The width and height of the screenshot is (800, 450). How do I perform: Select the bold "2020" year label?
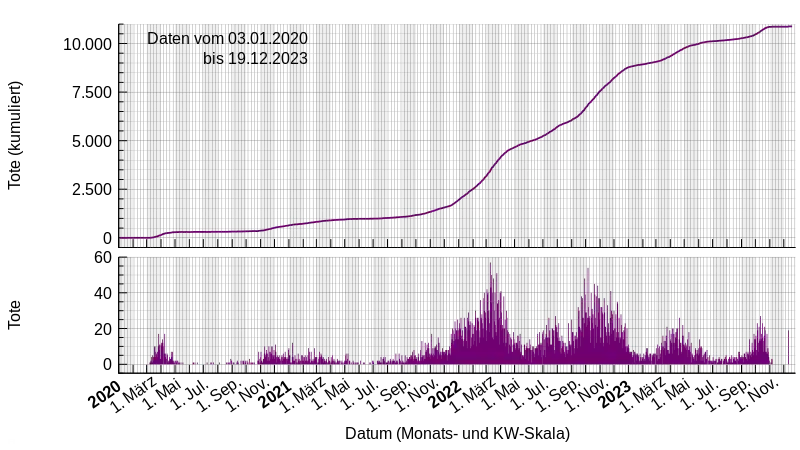click(x=105, y=394)
